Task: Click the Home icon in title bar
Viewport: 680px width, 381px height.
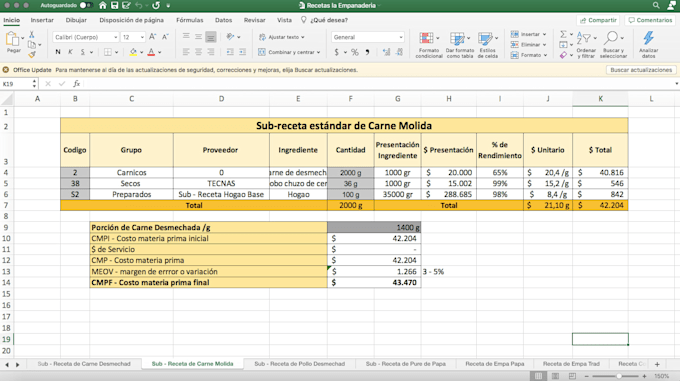Action: point(103,5)
